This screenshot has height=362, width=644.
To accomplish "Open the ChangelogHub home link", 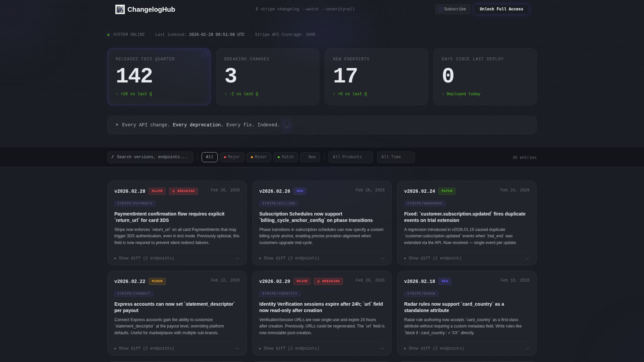I will [x=145, y=9].
